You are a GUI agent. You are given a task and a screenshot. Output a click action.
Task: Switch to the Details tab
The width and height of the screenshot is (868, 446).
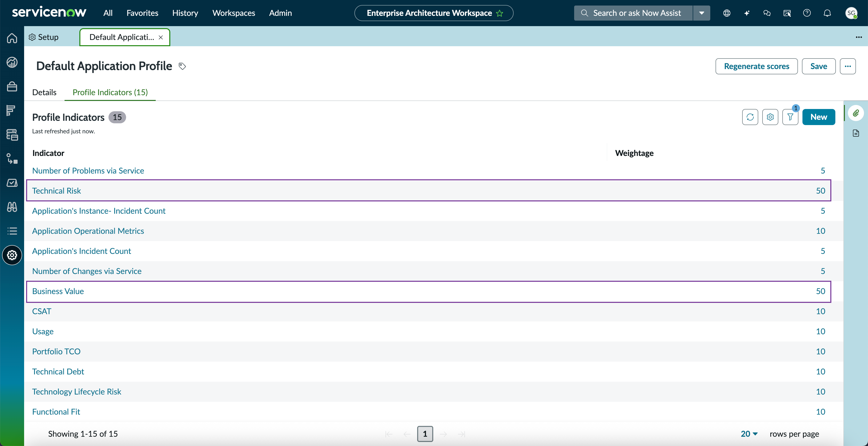coord(44,92)
